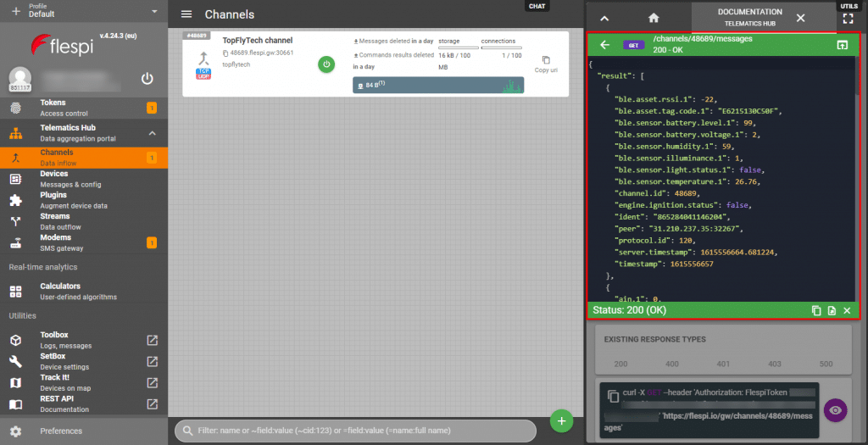868x445 pixels.
Task: Click the Modems router icon
Action: (15, 243)
